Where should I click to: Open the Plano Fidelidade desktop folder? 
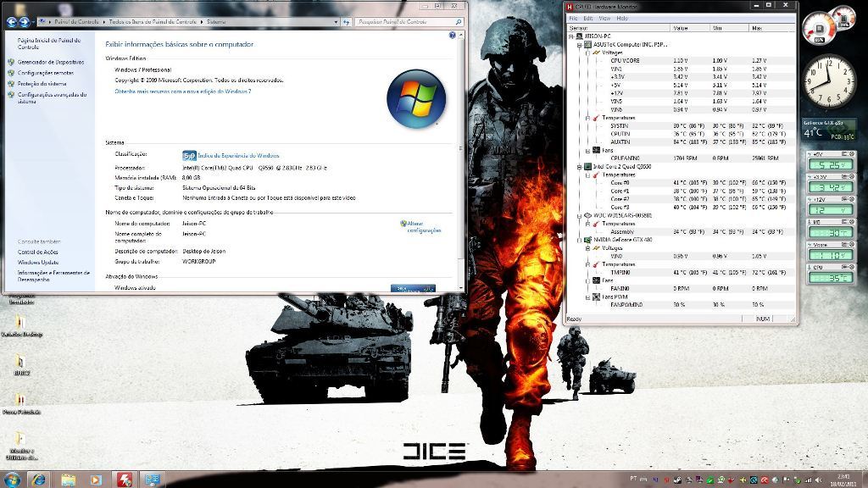21,402
